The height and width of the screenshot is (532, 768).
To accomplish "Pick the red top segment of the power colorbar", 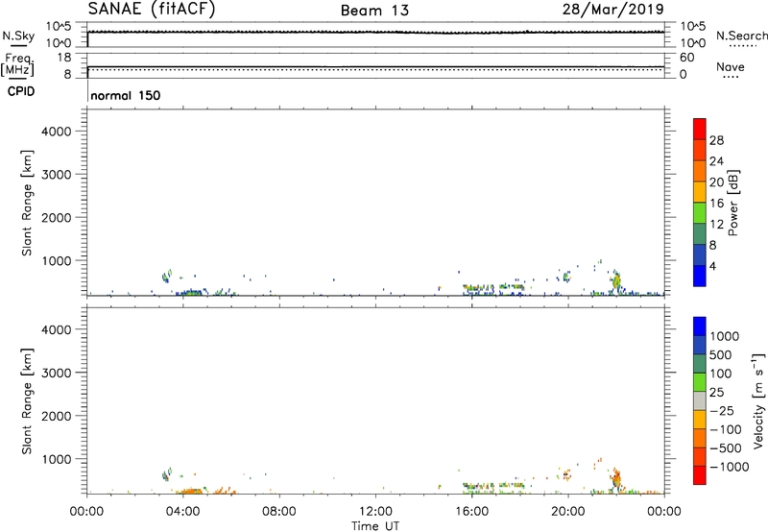I will [700, 129].
